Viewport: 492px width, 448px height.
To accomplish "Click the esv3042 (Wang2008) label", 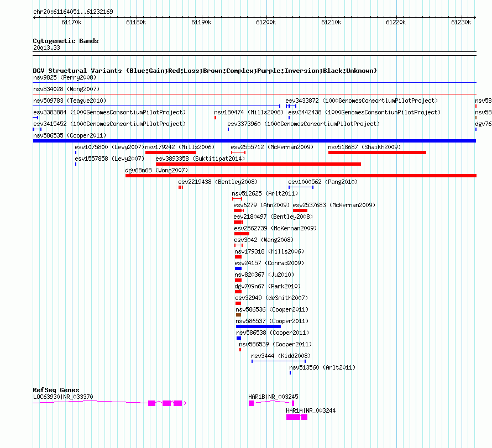I will 264,240.
